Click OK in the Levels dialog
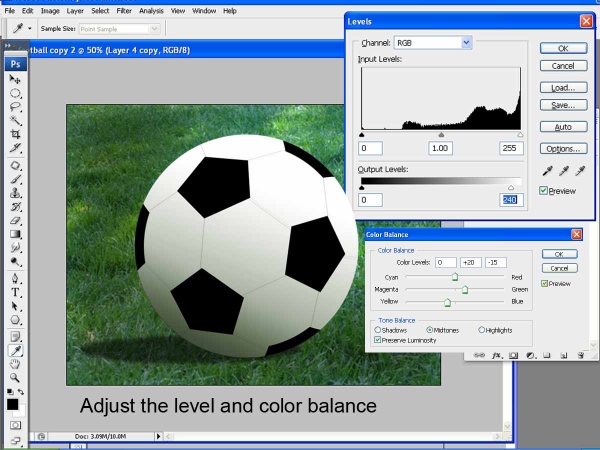Screen dimensions: 600x450 tap(563, 48)
